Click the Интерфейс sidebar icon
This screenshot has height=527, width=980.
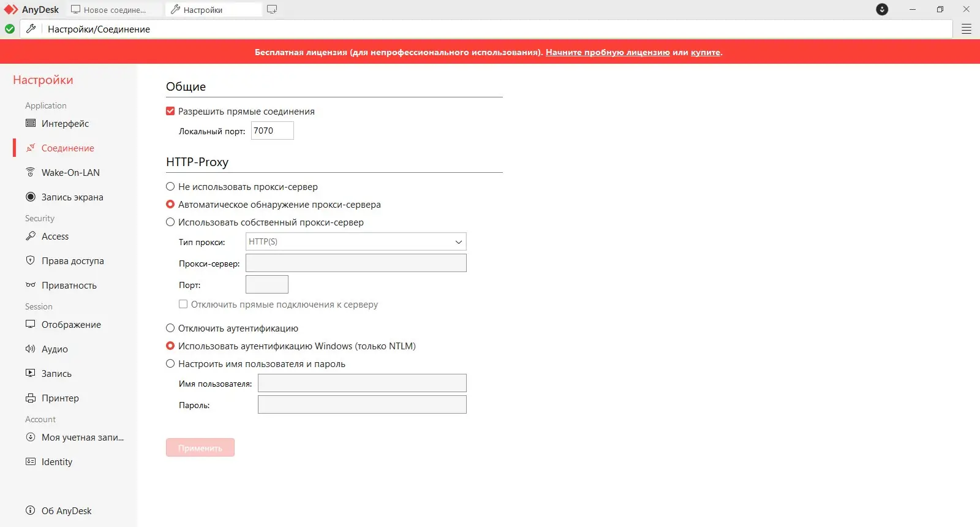tap(31, 123)
